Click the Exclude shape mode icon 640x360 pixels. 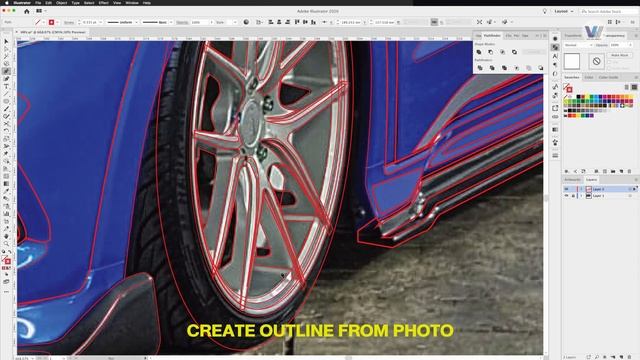[x=514, y=52]
